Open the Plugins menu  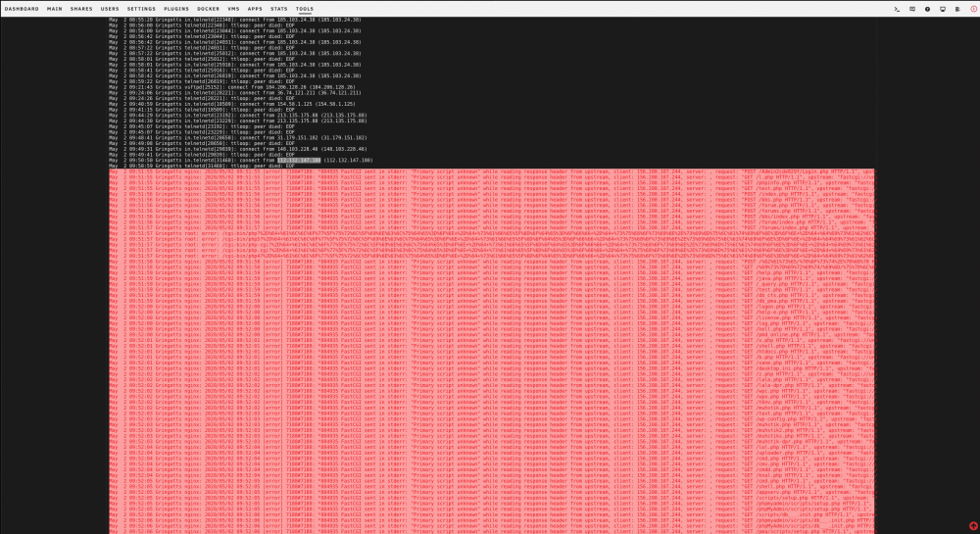(x=176, y=9)
